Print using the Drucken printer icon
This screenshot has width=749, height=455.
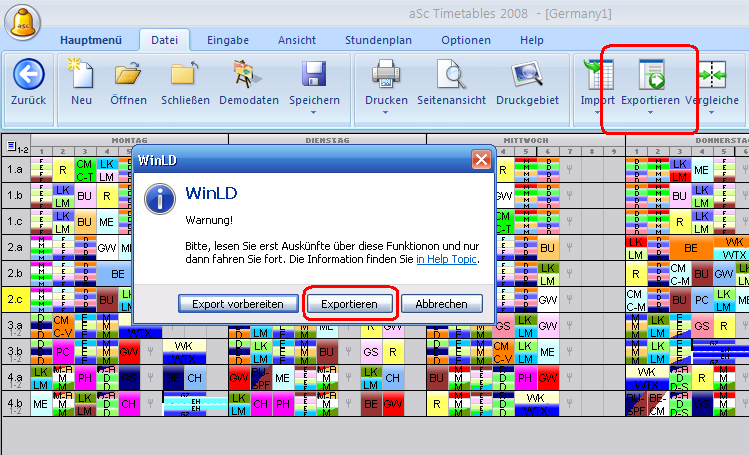click(x=386, y=74)
